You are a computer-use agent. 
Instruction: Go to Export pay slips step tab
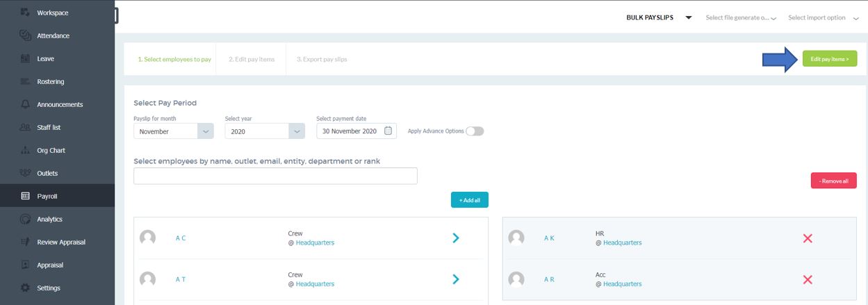click(322, 59)
